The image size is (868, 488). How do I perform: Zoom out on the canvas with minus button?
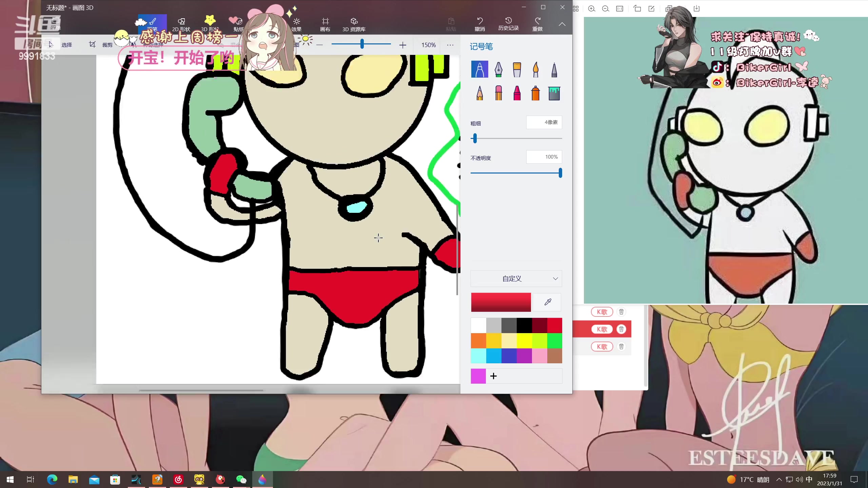pyautogui.click(x=319, y=45)
